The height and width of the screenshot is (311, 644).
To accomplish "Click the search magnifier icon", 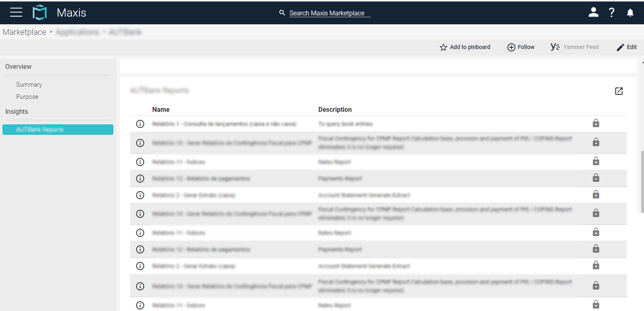I will tap(282, 13).
